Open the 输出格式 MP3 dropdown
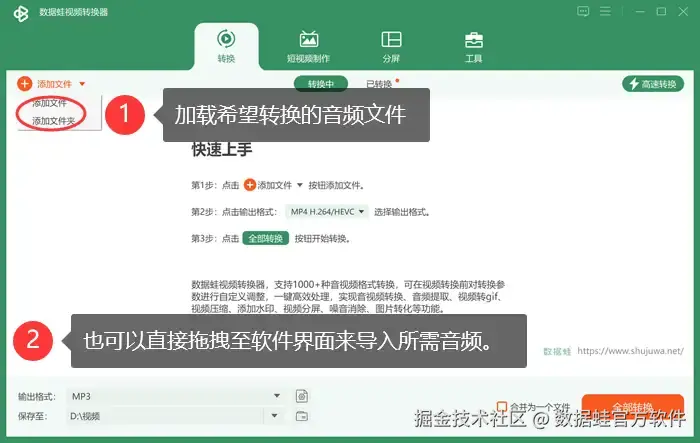This screenshot has height=443, width=700. tap(175, 396)
